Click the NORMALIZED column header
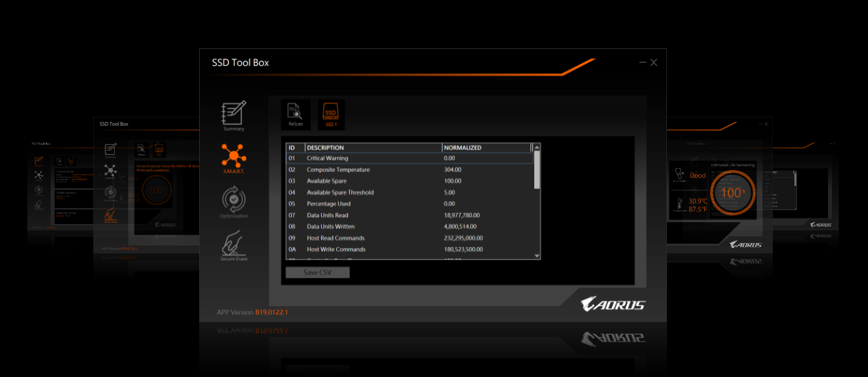868x377 pixels. click(487, 147)
